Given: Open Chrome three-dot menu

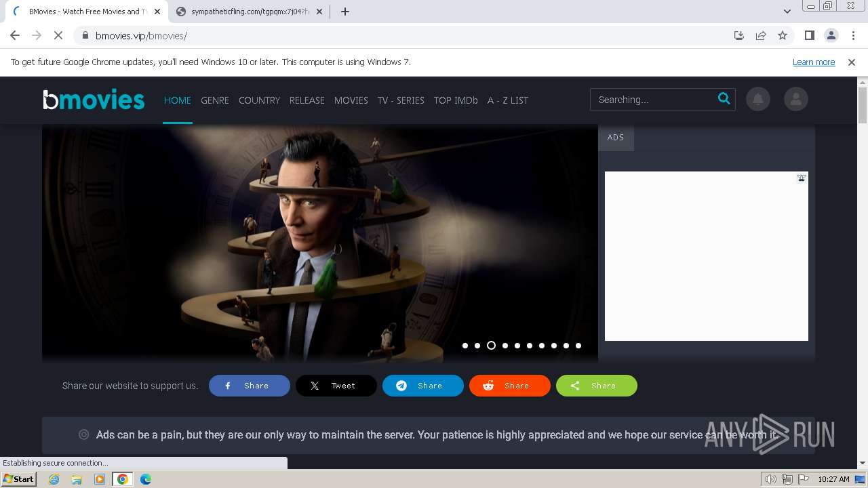Looking at the screenshot, I should 852,35.
